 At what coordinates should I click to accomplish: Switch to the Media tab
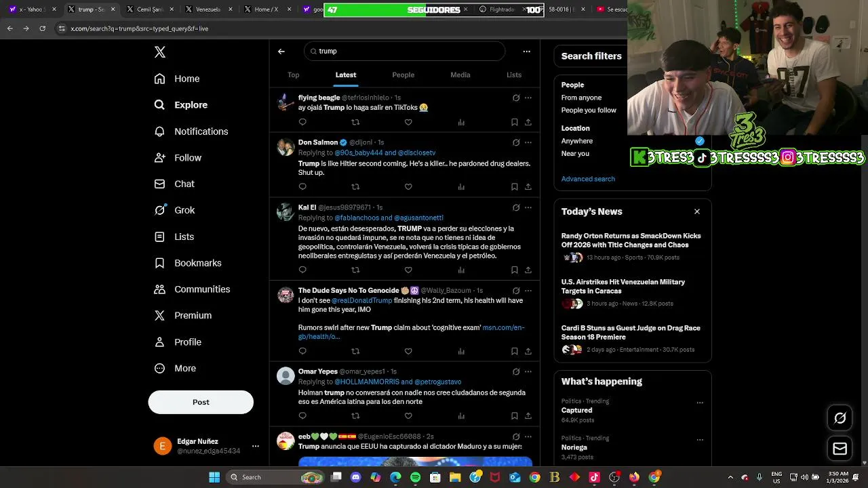[x=460, y=75]
